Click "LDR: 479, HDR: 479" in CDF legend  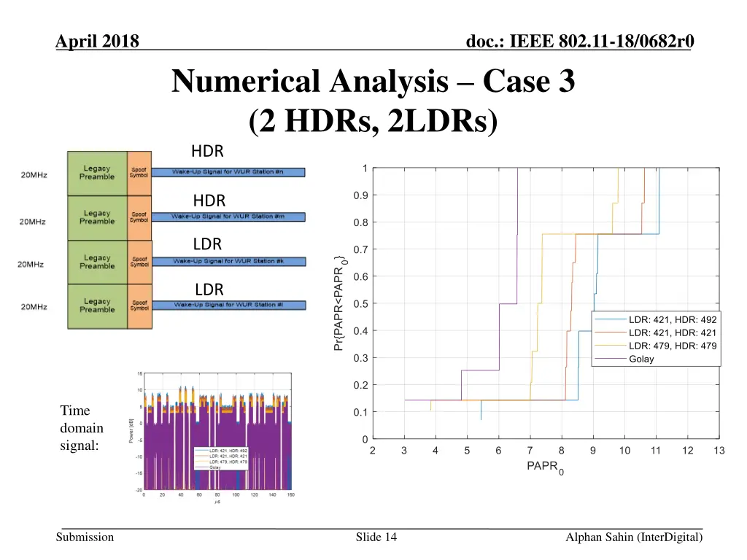click(672, 346)
